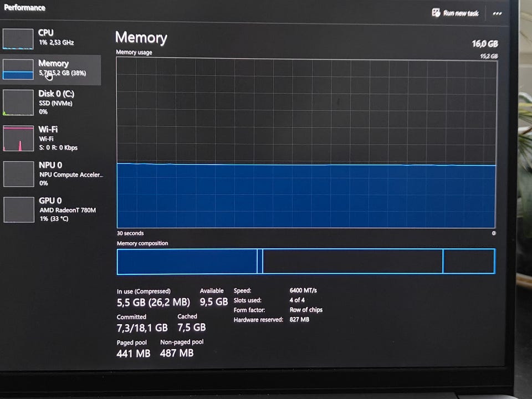
Task: Select the Disk 0 (C:) thumbnail graph
Action: 18,103
